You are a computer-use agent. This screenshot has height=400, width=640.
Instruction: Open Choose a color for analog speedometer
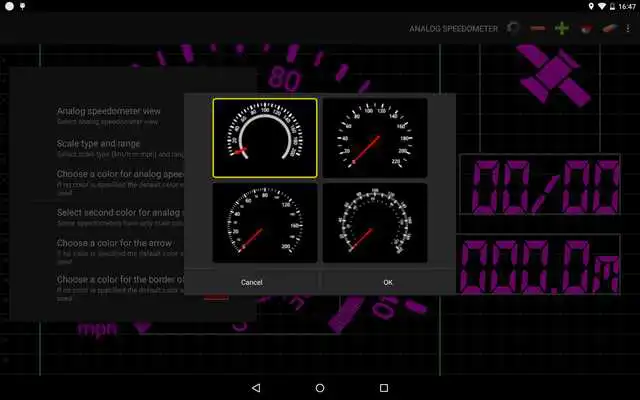coord(120,182)
